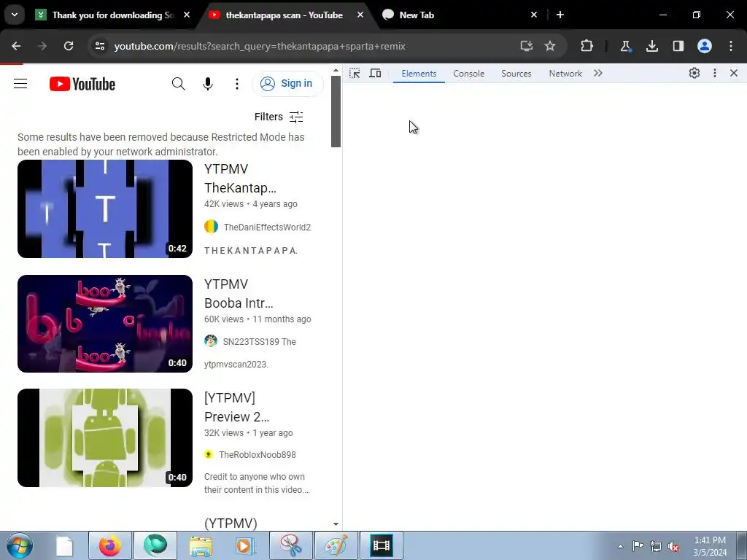747x560 pixels.
Task: Open Chrome profile avatar
Action: (705, 46)
